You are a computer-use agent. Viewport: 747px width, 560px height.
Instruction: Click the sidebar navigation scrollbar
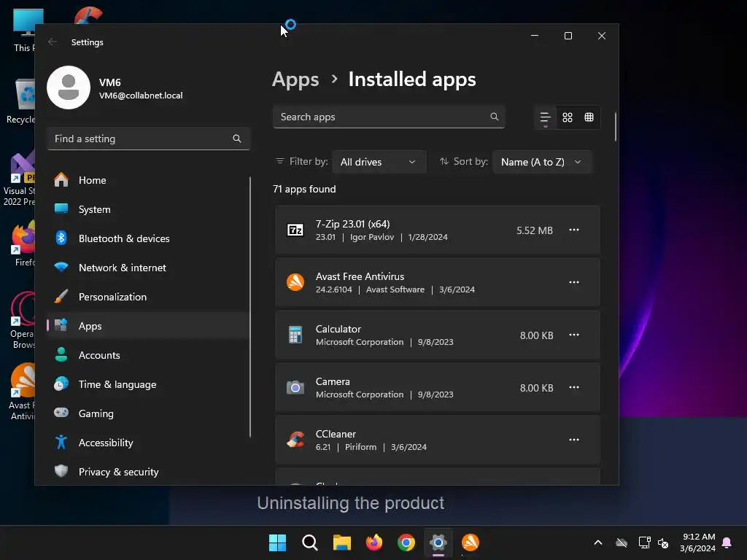click(x=250, y=307)
